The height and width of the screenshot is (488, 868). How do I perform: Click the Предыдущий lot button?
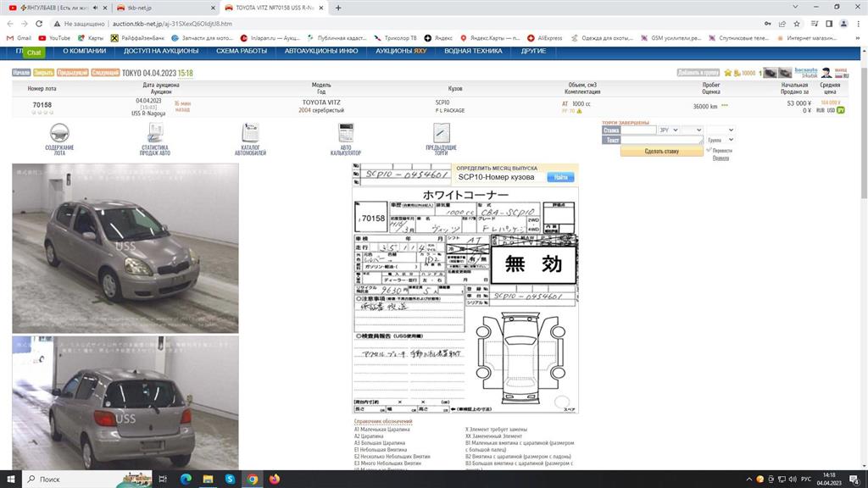click(73, 73)
